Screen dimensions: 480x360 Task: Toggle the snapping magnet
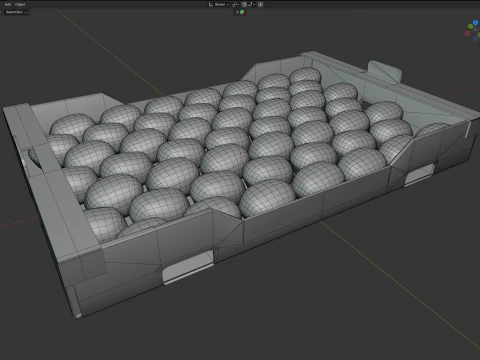[244, 4]
